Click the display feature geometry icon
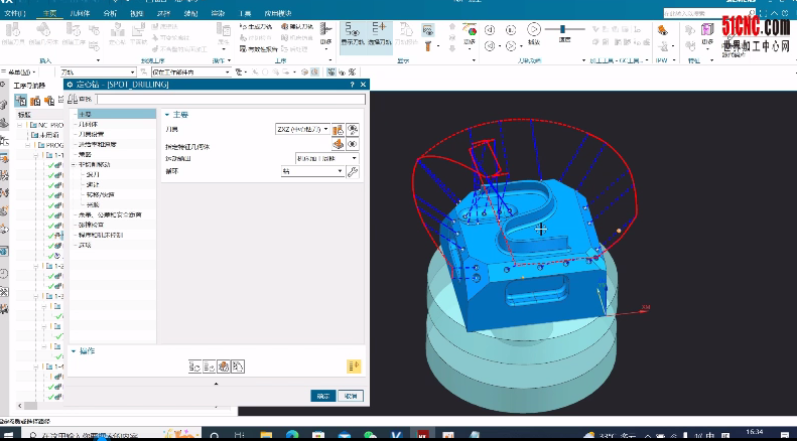Image resolution: width=797 pixels, height=441 pixels. pos(352,144)
